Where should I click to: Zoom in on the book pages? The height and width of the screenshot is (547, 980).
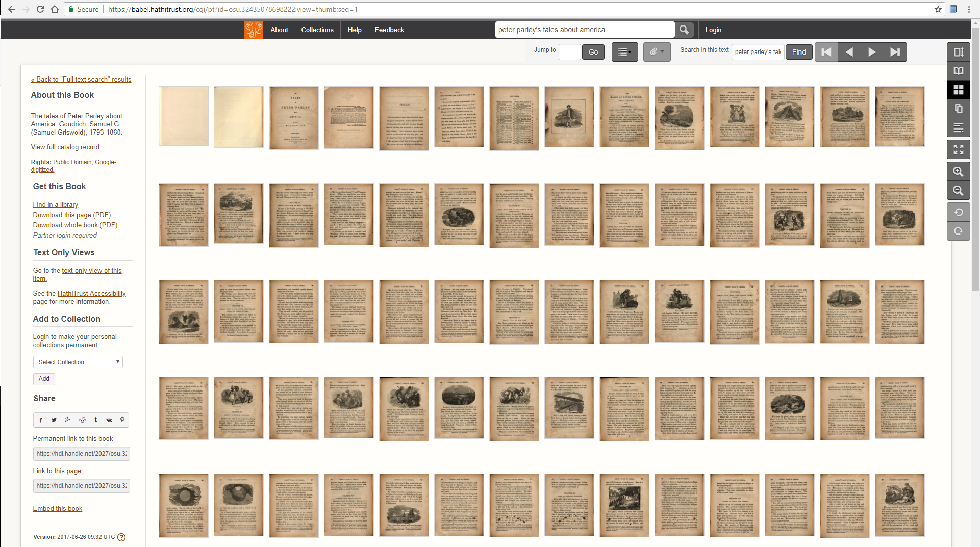958,171
